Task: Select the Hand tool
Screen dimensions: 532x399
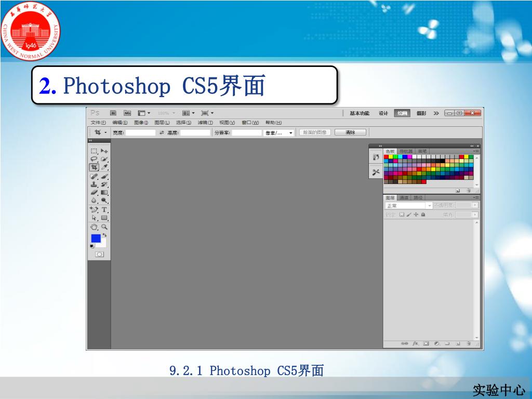Action: 94,227
